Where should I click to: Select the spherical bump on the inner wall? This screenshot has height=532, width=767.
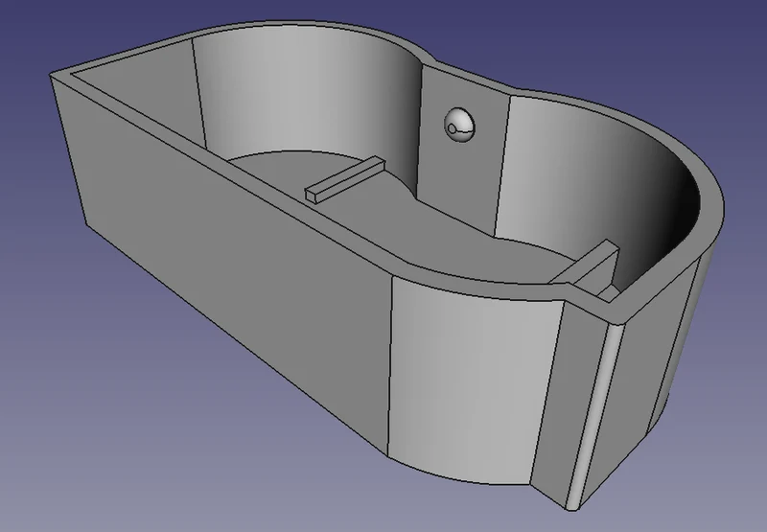[x=460, y=126]
